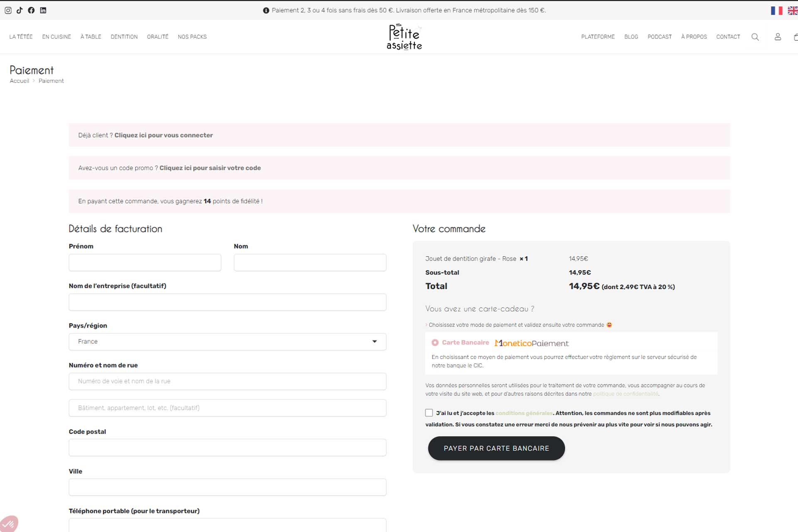Click here to log in link

[x=163, y=135]
